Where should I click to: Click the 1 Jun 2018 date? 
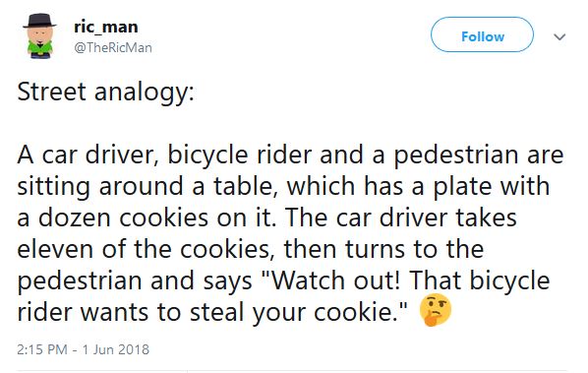115,349
